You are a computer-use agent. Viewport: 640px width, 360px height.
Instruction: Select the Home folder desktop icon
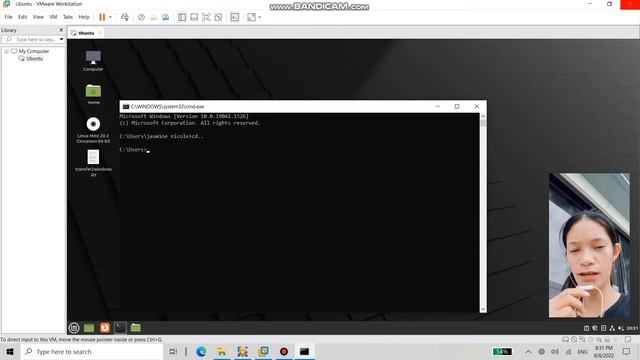(x=93, y=94)
